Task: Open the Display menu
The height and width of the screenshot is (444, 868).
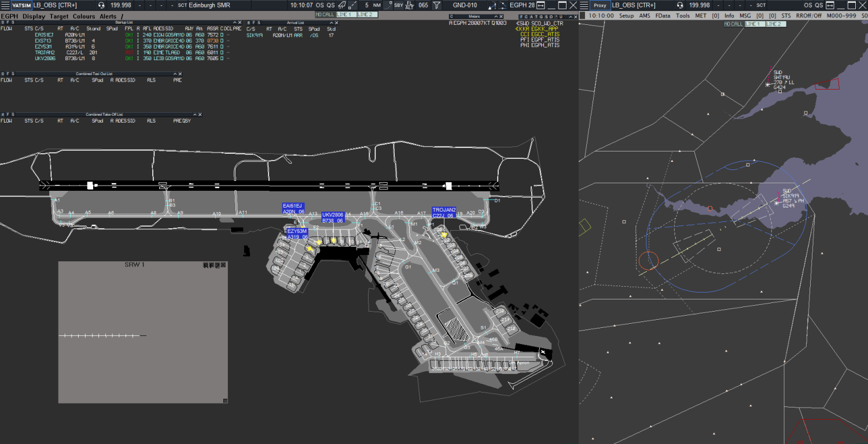Action: point(34,16)
